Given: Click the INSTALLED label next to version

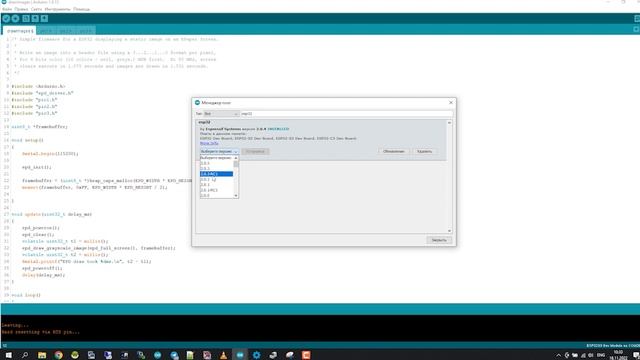Looking at the screenshot, I should coord(278,129).
